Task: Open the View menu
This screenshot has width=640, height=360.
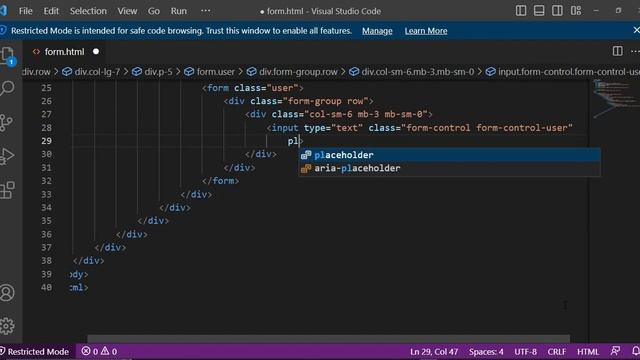Action: click(127, 11)
